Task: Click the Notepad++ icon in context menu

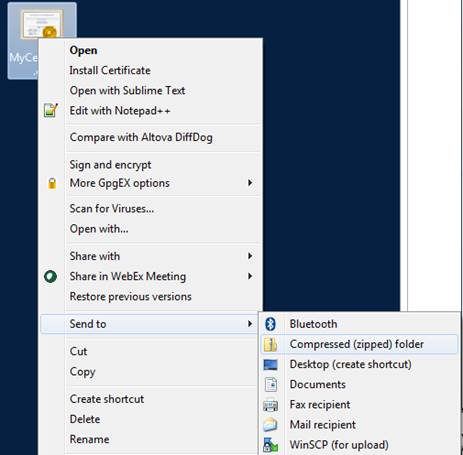Action: coord(51,110)
